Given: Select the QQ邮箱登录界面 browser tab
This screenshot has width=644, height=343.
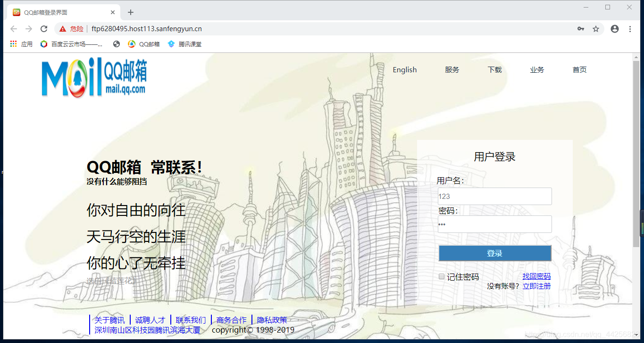Looking at the screenshot, I should pos(64,12).
